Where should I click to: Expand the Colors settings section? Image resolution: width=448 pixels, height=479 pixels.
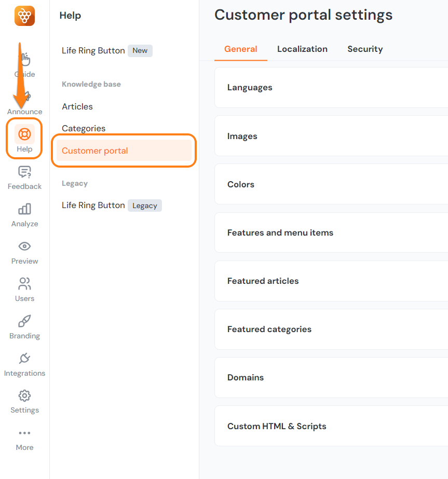coord(240,184)
